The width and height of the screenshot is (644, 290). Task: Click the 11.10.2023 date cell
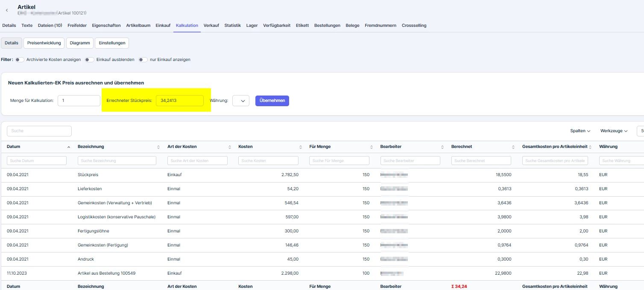pos(17,273)
